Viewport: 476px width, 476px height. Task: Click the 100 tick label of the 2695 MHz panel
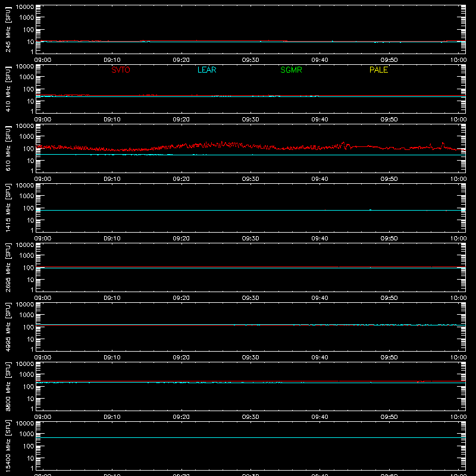pos(29,268)
